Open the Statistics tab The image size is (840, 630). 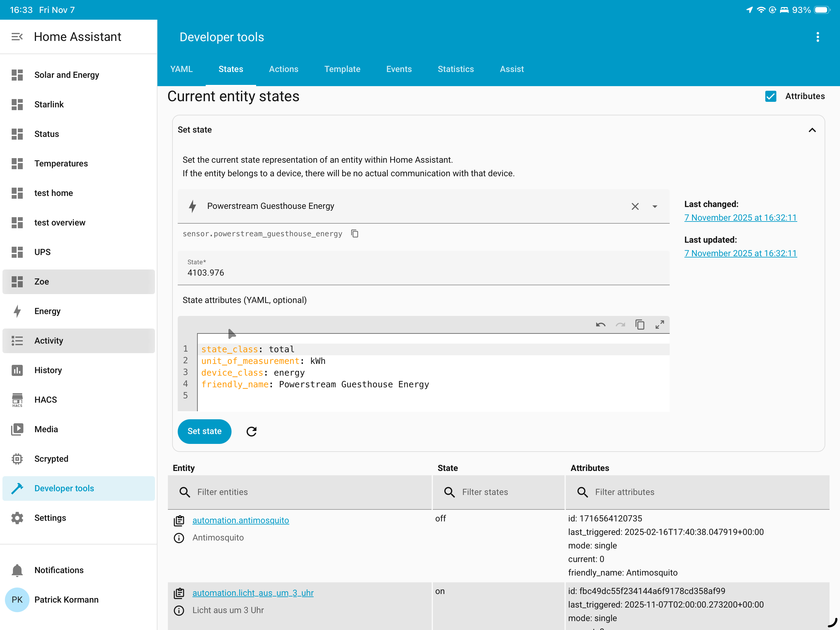455,69
